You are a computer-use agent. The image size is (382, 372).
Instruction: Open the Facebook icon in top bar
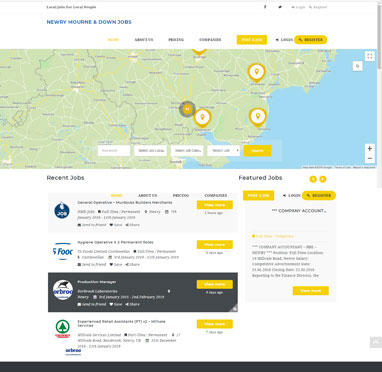pos(265,7)
